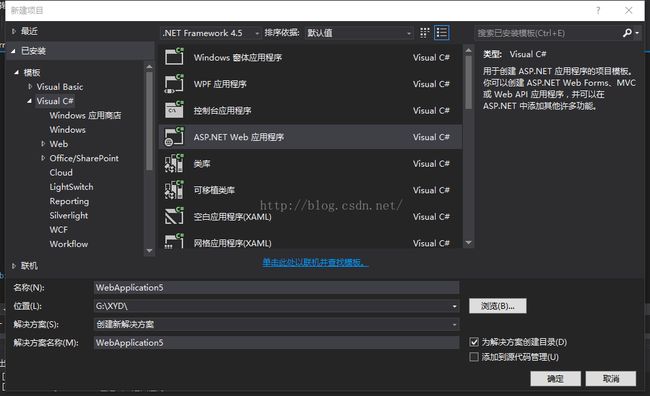This screenshot has width=650, height=396.
Task: Click the template list scroll down arrow
Action: click(468, 243)
